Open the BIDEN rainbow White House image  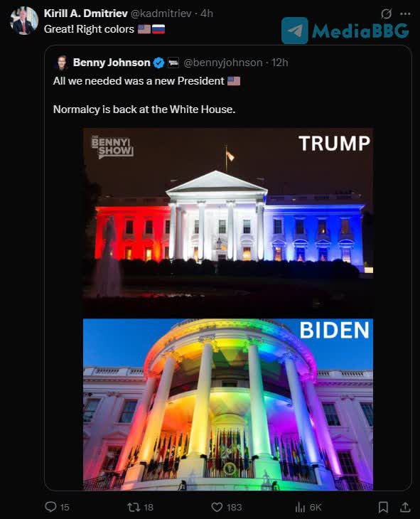click(228, 404)
